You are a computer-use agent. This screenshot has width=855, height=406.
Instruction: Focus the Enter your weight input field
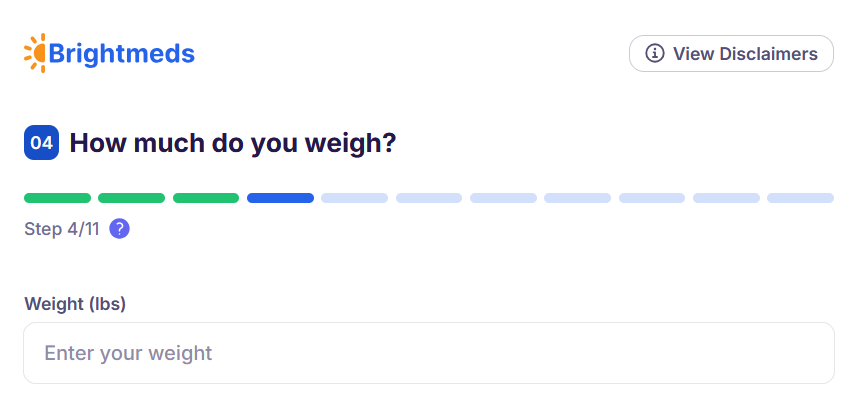(429, 353)
